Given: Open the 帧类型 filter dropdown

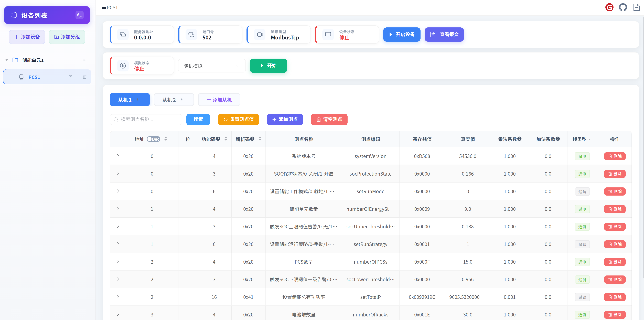Looking at the screenshot, I should [590, 140].
